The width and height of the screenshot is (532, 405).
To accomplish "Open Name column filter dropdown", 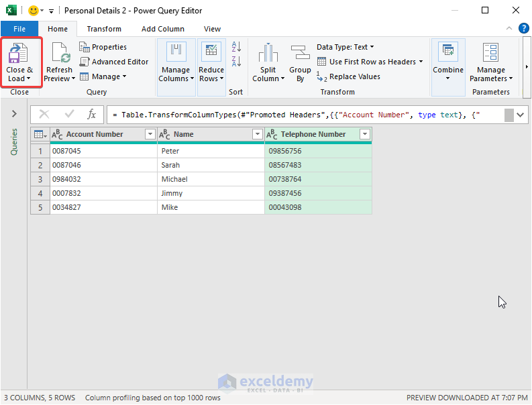I will 258,134.
